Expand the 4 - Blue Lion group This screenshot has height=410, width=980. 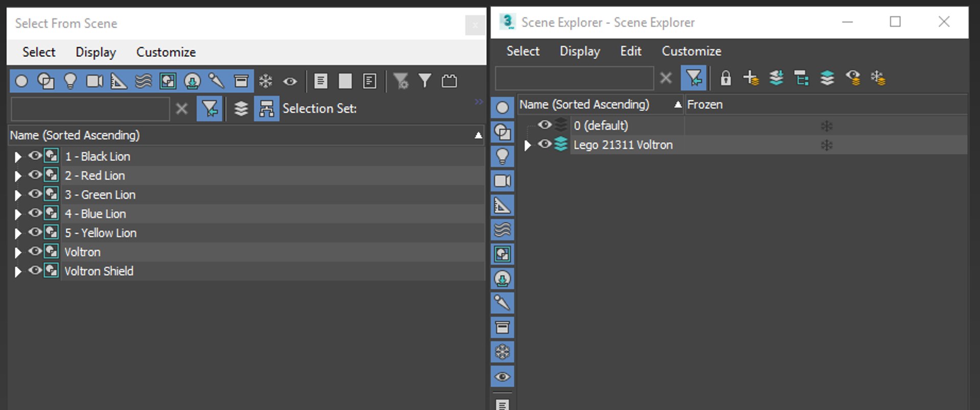click(18, 214)
